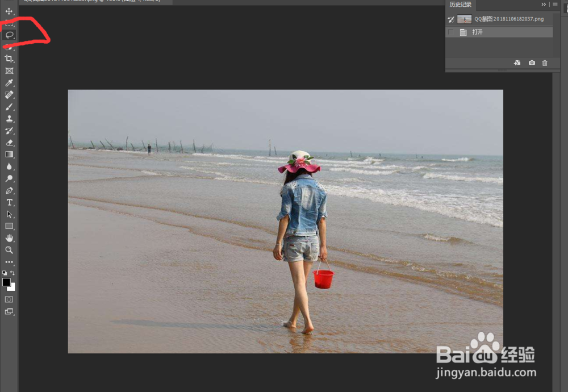Select the Brush tool
568x392 pixels.
(9, 107)
